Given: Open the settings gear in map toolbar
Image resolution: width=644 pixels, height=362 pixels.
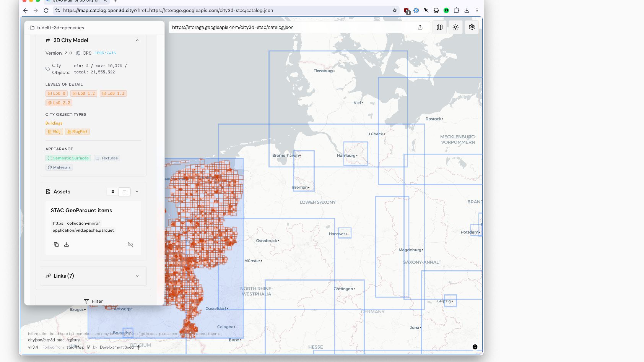Looking at the screenshot, I should [x=472, y=27].
